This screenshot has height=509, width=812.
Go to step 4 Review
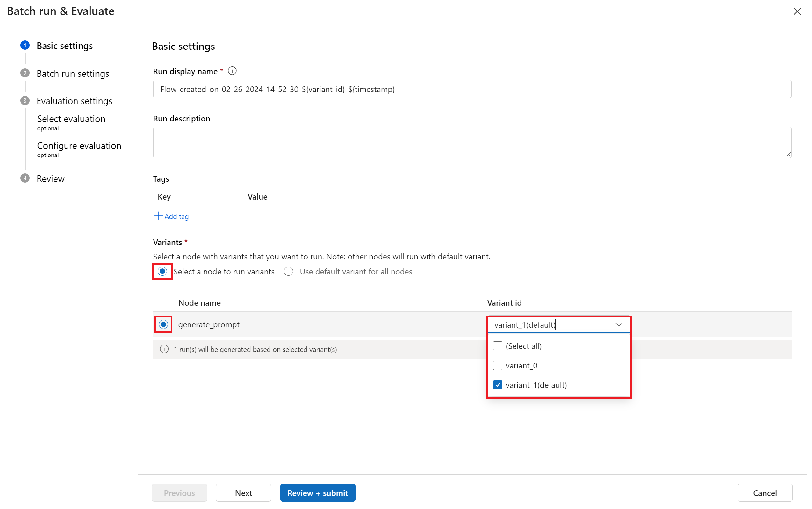pos(42,179)
